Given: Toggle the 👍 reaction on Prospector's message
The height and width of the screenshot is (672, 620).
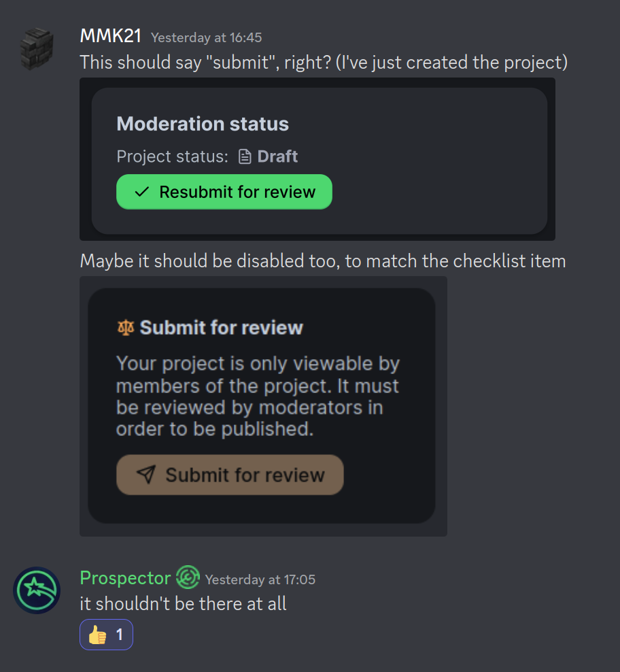Looking at the screenshot, I should [106, 634].
